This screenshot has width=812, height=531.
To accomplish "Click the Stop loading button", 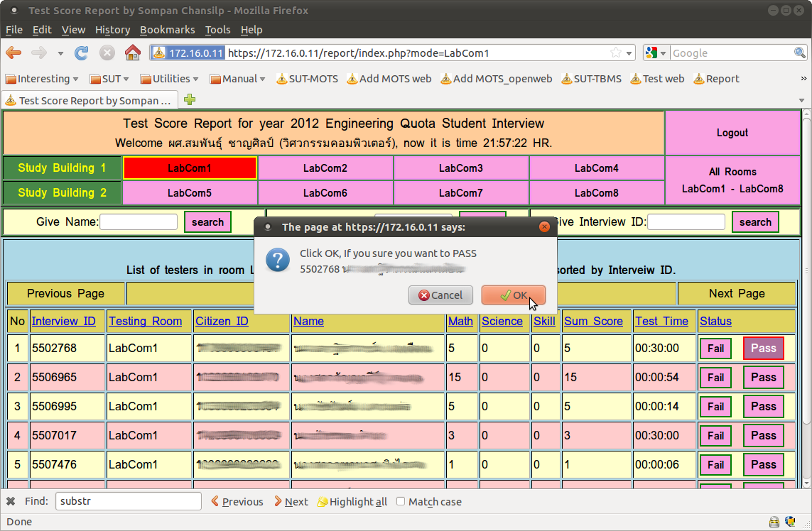I will [107, 53].
